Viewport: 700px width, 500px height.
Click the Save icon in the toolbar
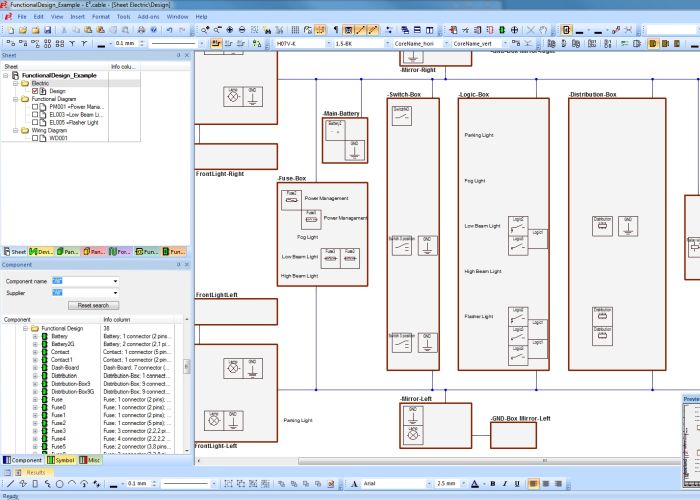click(x=46, y=30)
